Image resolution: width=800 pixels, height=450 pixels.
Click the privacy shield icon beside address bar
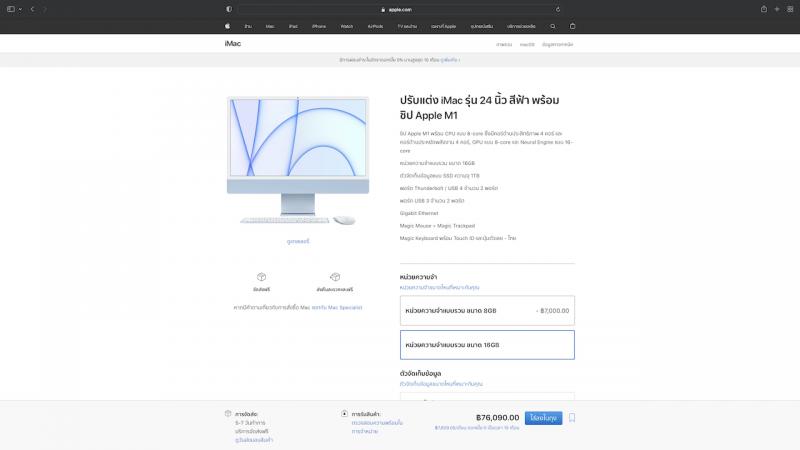pos(229,9)
